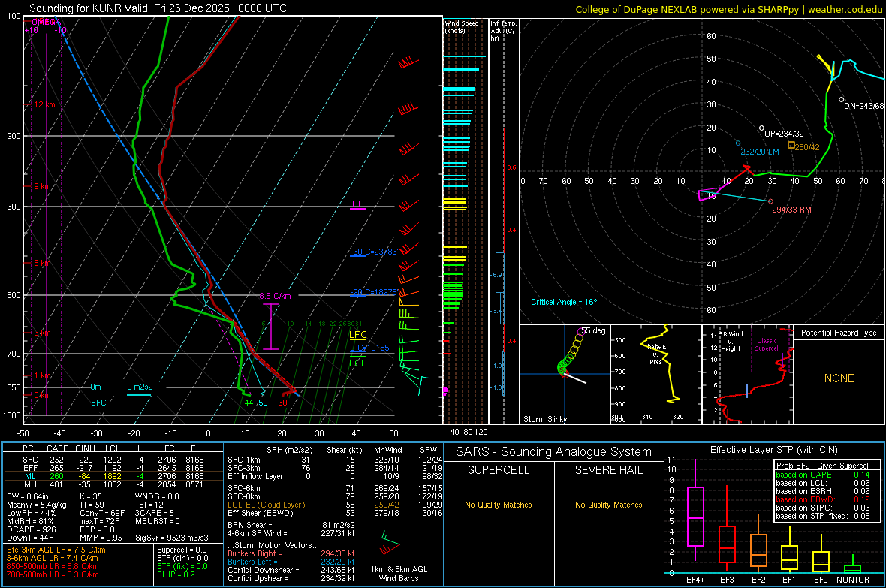
Task: Click the Bunkers Left = 232/20 kt line
Action: point(291,562)
